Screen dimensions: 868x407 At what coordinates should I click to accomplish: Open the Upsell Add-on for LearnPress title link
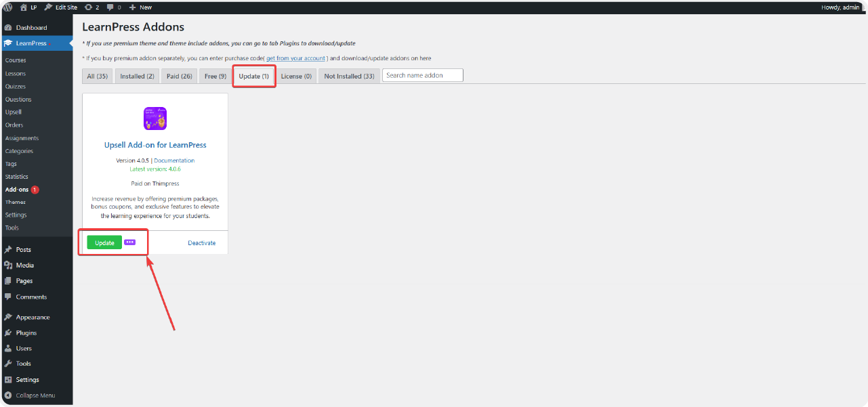[155, 145]
